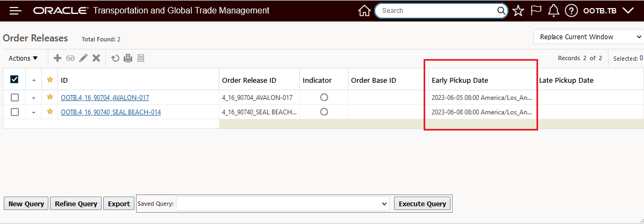
Task: Click the Total Found: 2 text
Action: (x=101, y=39)
